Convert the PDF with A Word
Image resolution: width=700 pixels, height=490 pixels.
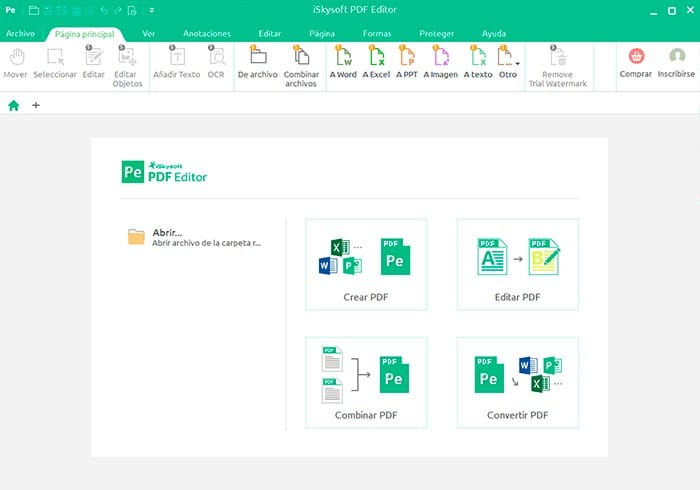click(x=343, y=63)
